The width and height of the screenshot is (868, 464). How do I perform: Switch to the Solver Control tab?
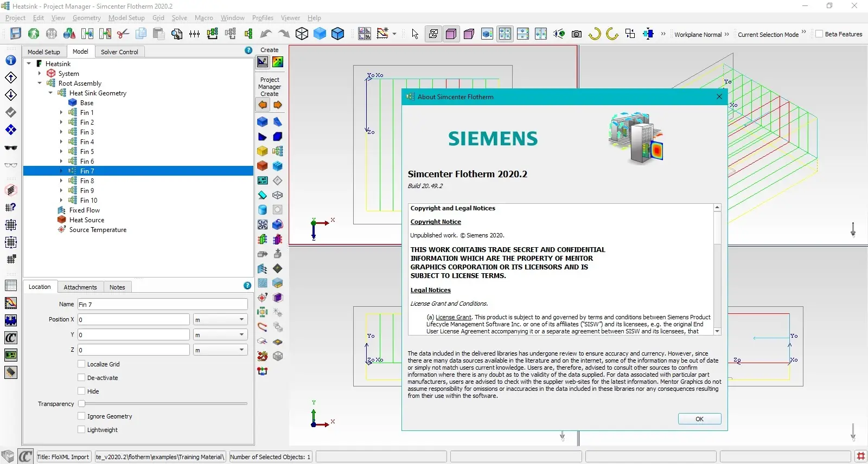click(119, 52)
